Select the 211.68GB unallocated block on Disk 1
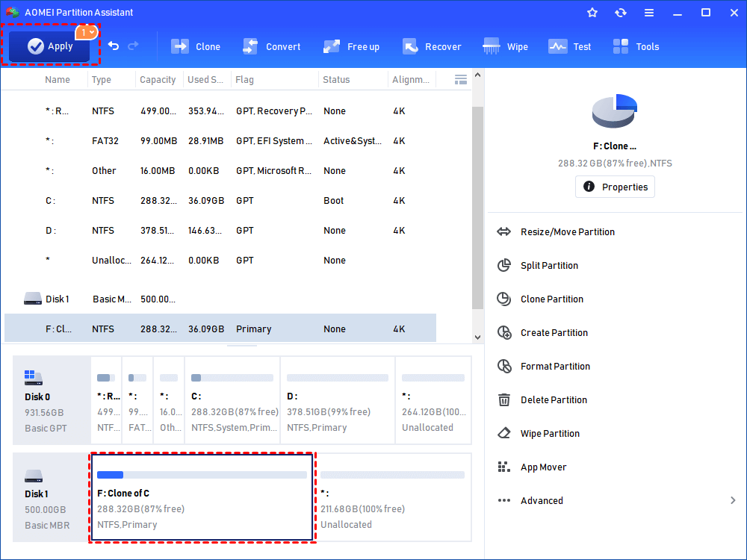The width and height of the screenshot is (747, 560). click(394, 497)
